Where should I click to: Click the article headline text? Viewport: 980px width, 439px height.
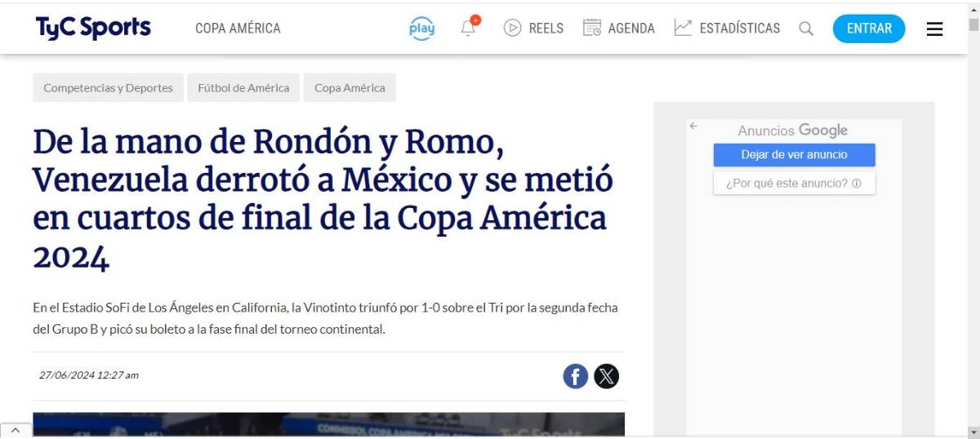[323, 199]
